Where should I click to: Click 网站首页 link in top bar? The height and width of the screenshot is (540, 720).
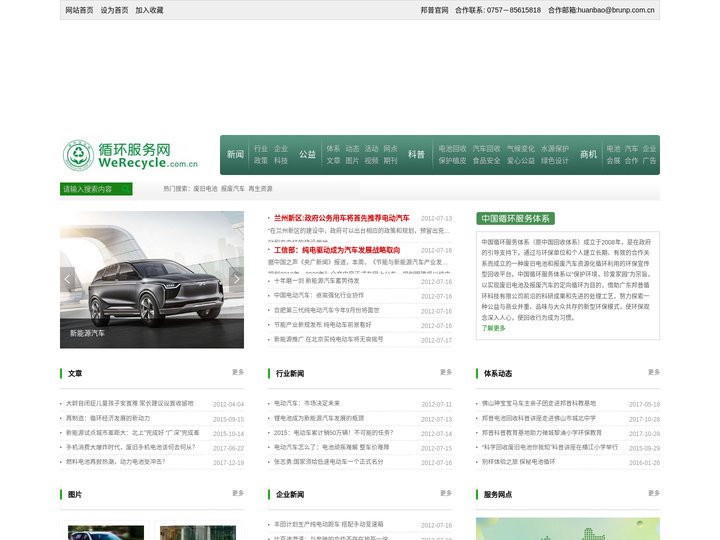(x=79, y=10)
